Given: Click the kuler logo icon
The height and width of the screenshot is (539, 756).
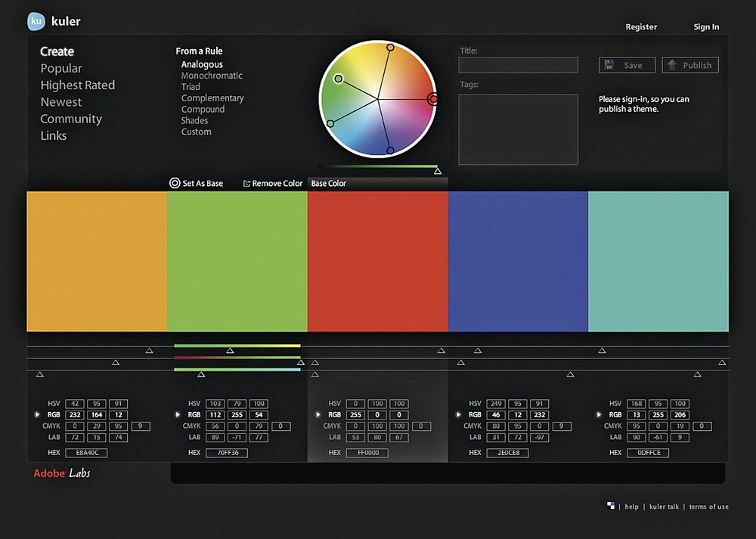Looking at the screenshot, I should coord(36,22).
